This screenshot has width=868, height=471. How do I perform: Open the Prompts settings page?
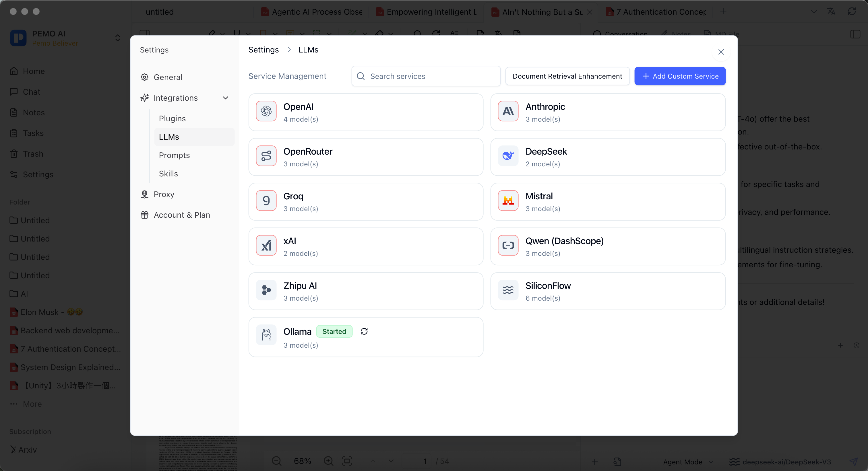(194, 155)
